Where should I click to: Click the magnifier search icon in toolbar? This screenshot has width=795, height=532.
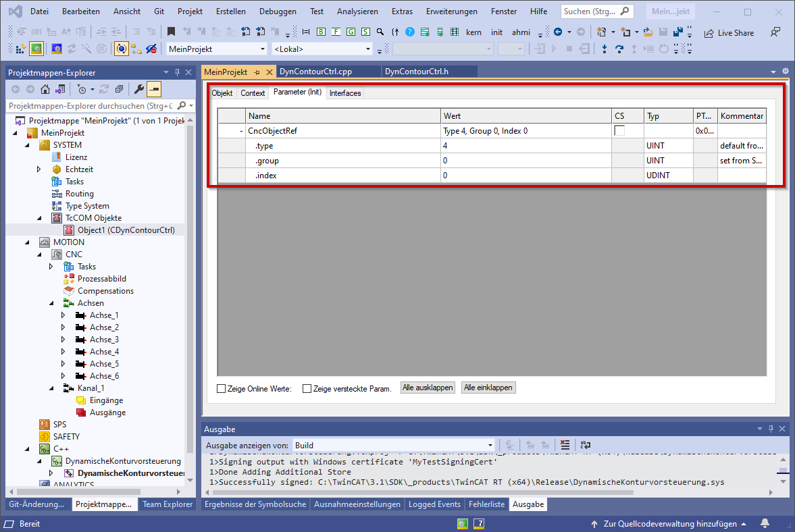tap(380, 32)
